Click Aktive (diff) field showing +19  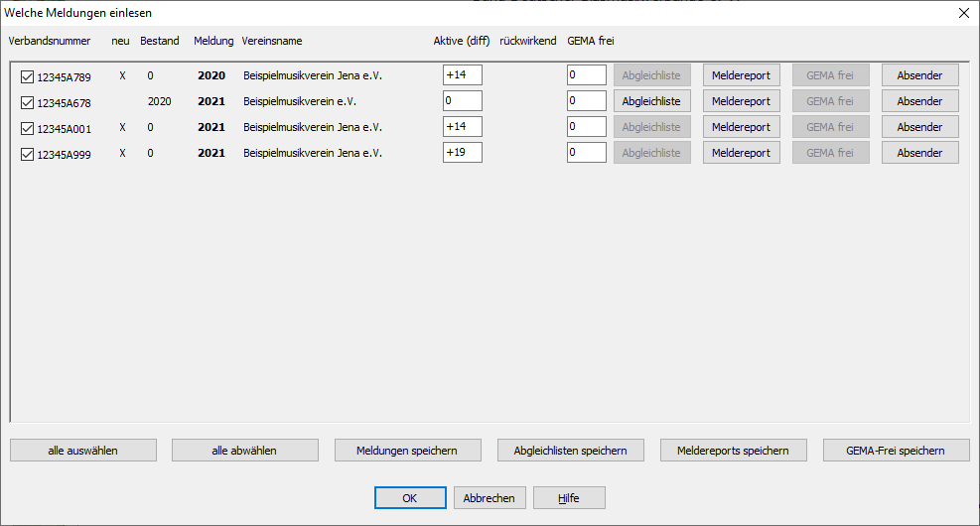[x=463, y=153]
